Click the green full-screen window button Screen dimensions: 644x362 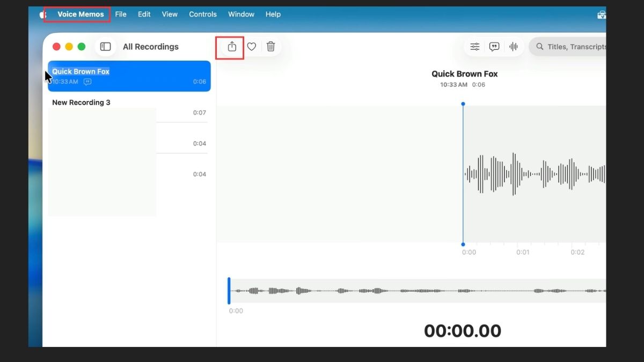pos(82,47)
